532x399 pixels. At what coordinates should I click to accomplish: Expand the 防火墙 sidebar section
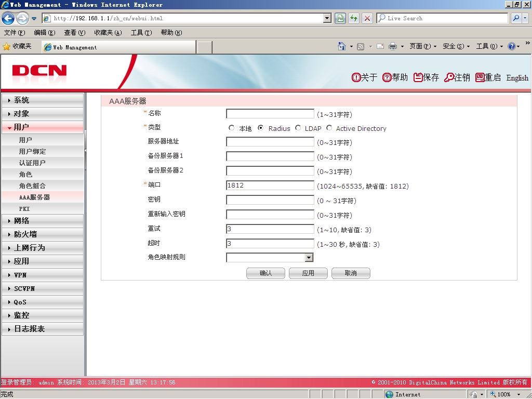[43, 234]
